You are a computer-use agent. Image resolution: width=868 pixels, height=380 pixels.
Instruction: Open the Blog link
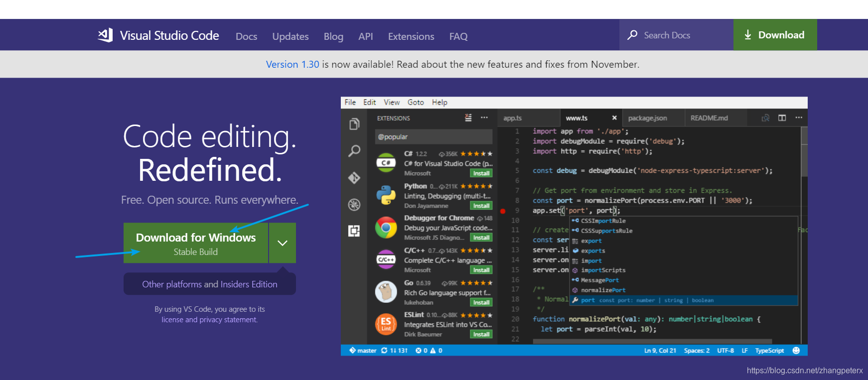333,36
